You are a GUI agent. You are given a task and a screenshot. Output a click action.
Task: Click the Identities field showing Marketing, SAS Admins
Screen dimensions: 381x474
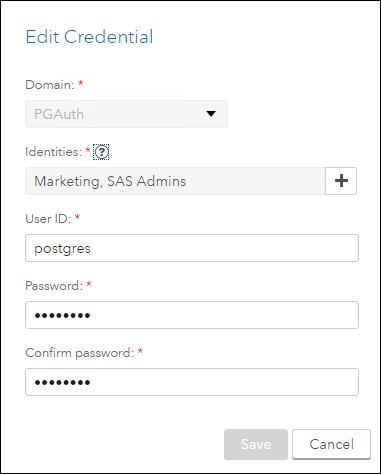(175, 181)
